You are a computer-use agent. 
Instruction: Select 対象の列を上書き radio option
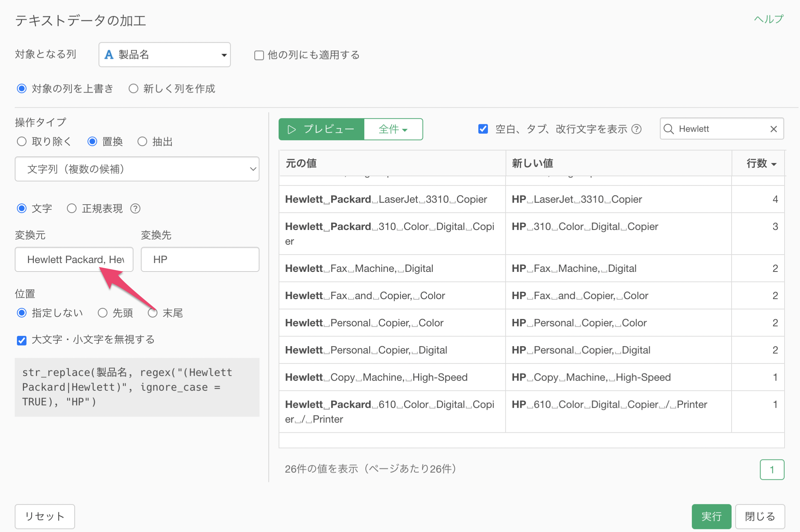pyautogui.click(x=22, y=89)
